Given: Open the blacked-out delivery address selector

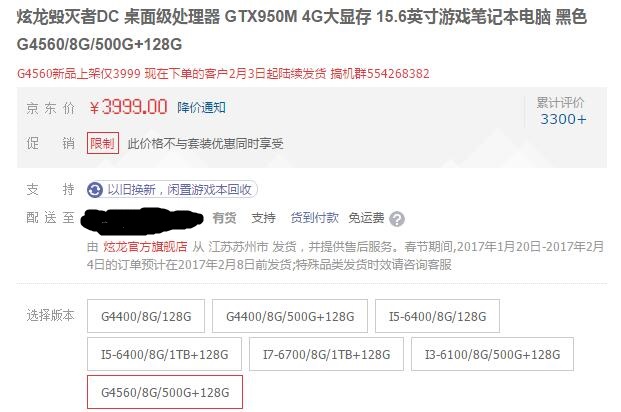Looking at the screenshot, I should point(142,219).
